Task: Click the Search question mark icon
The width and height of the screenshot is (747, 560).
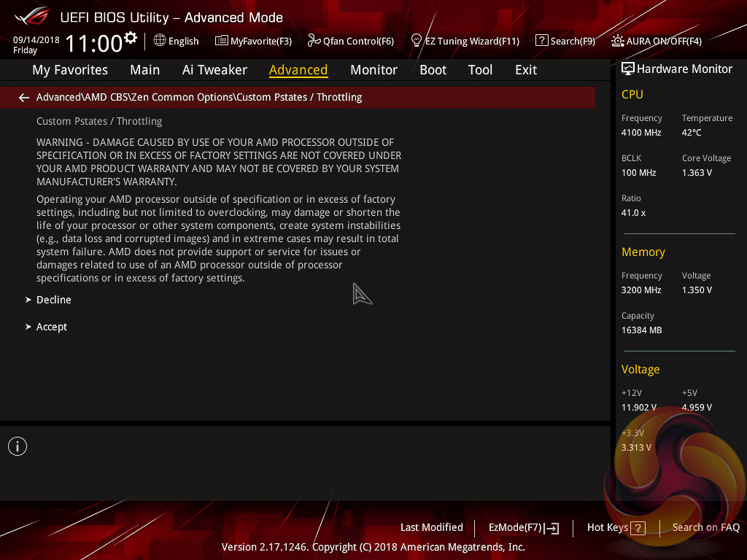Action: (542, 41)
